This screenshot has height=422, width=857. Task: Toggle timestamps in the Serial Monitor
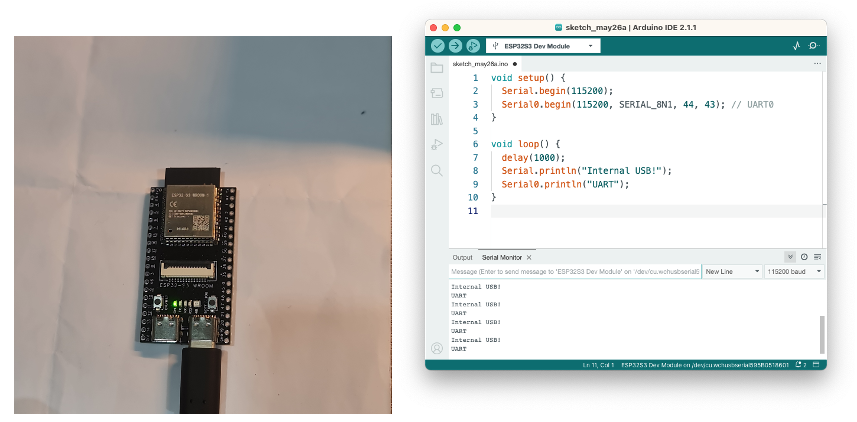click(804, 257)
